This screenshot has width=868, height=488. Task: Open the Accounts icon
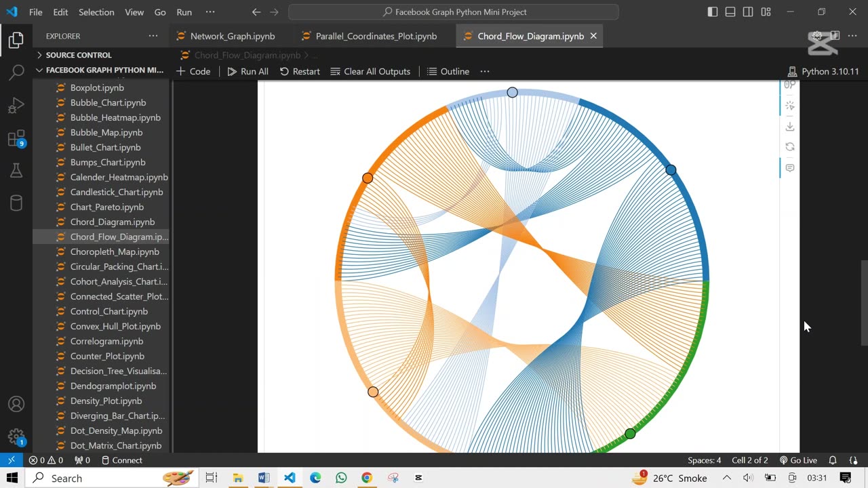click(16, 404)
